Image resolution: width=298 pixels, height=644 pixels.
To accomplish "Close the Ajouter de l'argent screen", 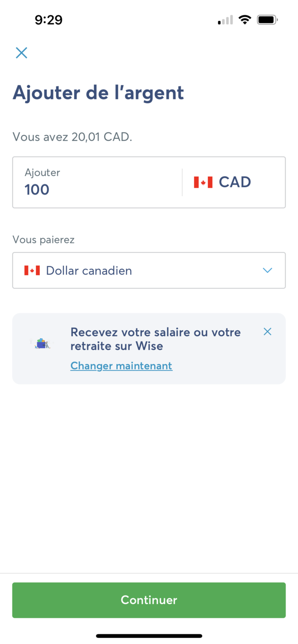I will [x=21, y=52].
